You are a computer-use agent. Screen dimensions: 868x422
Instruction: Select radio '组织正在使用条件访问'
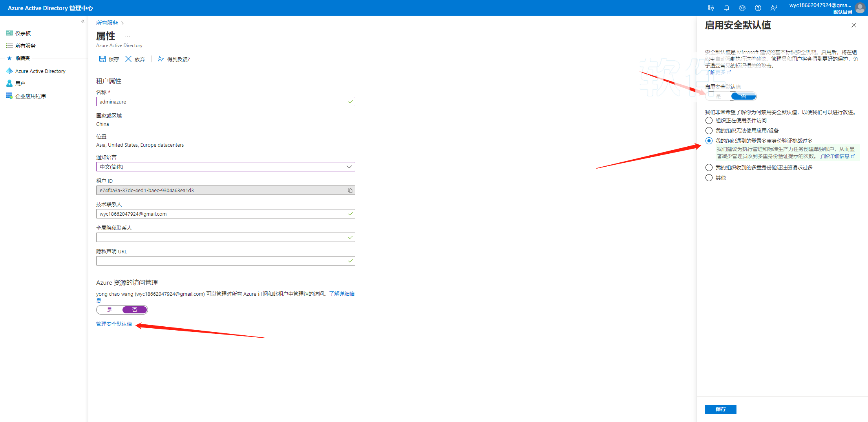click(709, 120)
